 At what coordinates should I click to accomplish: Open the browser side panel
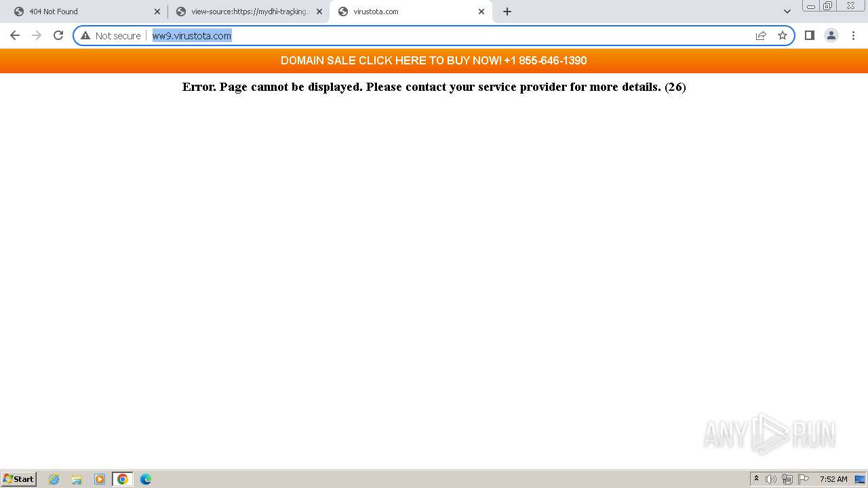(809, 35)
